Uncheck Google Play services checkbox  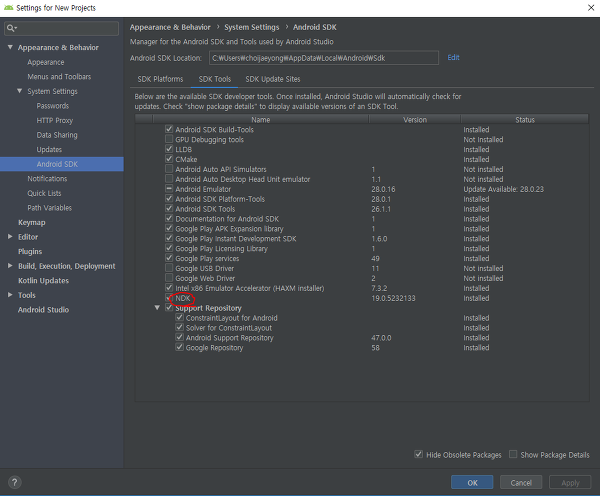coord(169,258)
